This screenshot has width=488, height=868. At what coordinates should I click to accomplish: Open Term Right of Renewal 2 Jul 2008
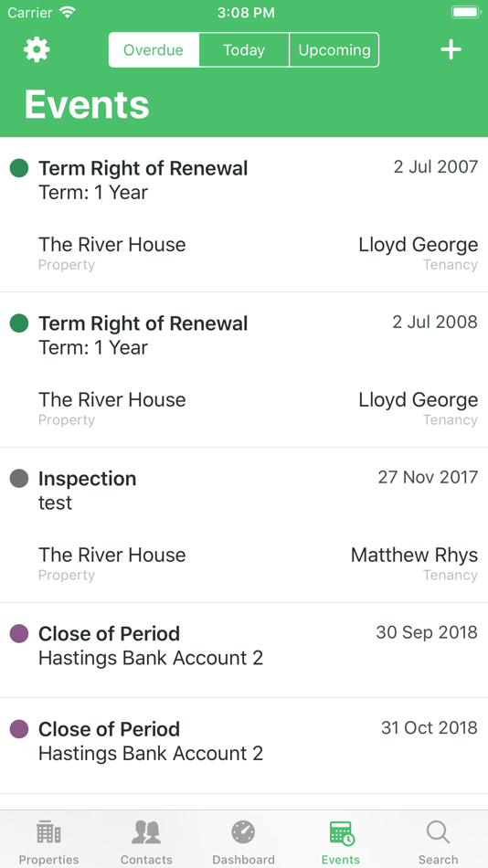(244, 370)
